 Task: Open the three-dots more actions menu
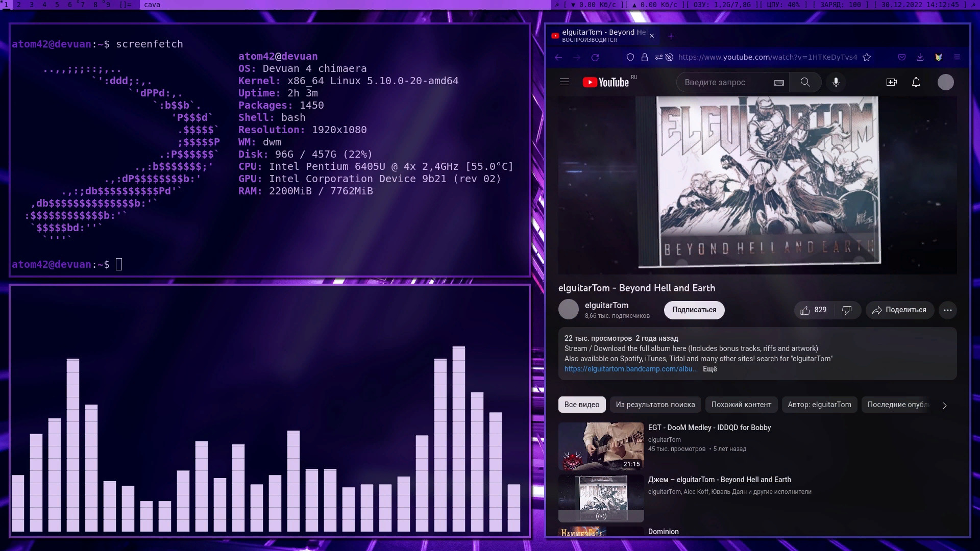[947, 310]
